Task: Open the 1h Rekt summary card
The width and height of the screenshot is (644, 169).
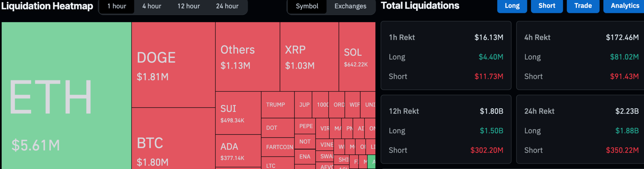Action: [x=446, y=55]
